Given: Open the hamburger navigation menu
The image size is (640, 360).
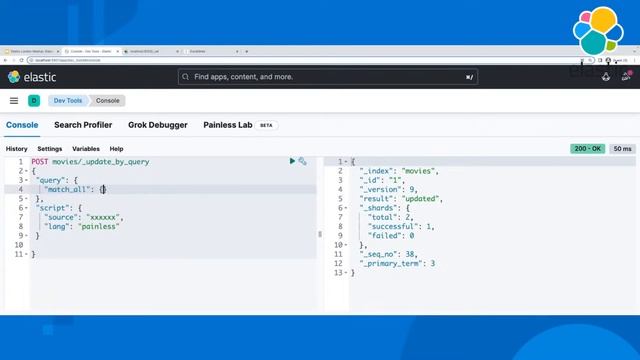Looking at the screenshot, I should (14, 100).
